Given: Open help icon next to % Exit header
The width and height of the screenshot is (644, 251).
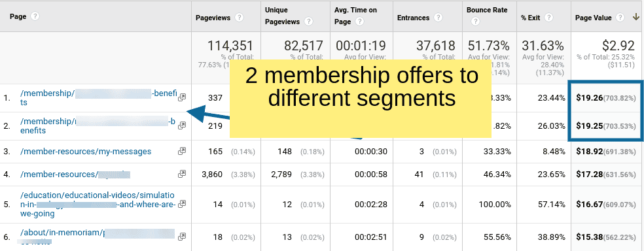Looking at the screenshot, I should pos(549,18).
